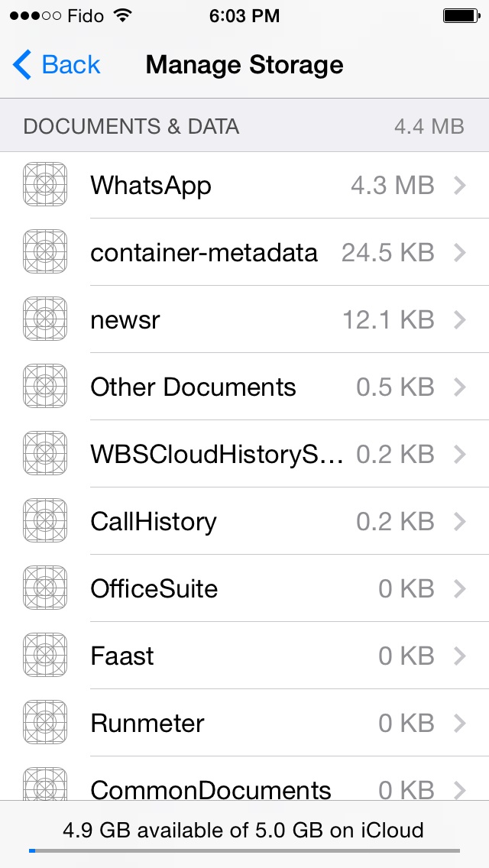Go back using the Back button
Viewport: 489px width, 868px height.
point(57,65)
